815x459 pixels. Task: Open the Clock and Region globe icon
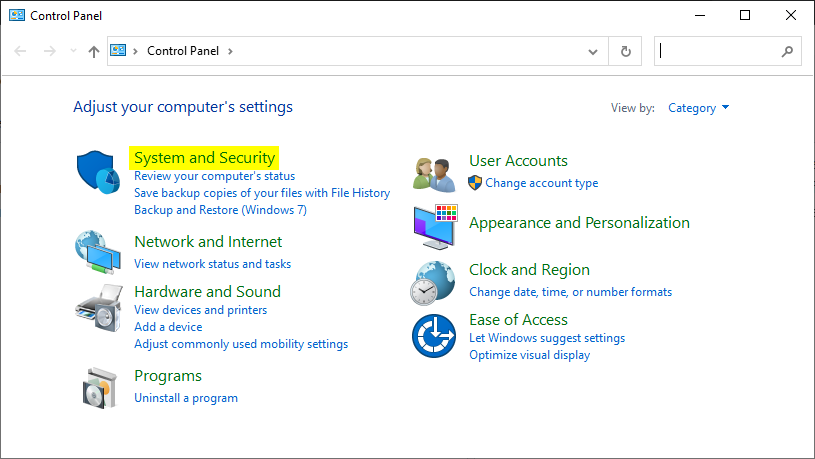click(x=432, y=283)
